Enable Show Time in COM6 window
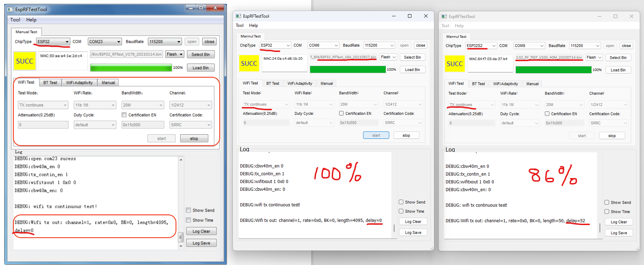The image size is (644, 265). click(x=401, y=211)
